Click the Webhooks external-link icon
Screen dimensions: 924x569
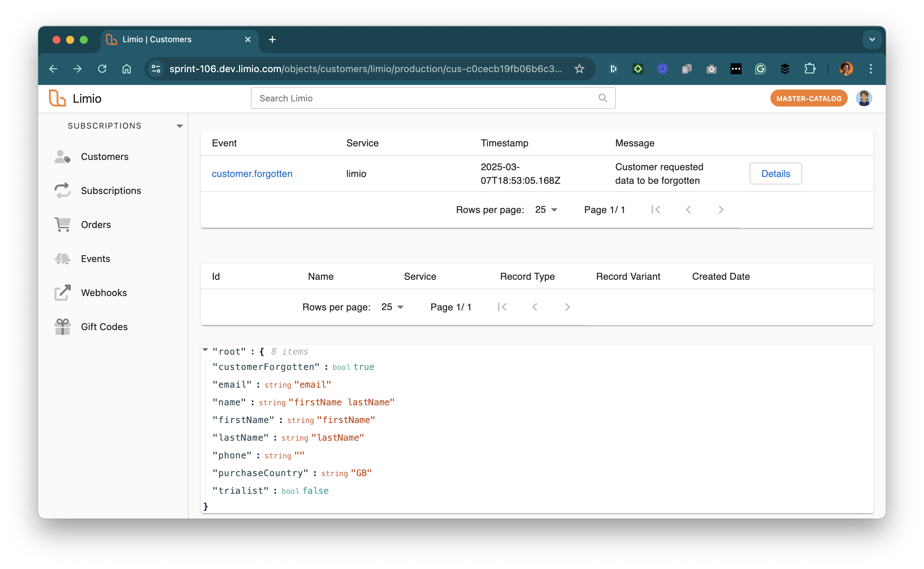click(63, 292)
